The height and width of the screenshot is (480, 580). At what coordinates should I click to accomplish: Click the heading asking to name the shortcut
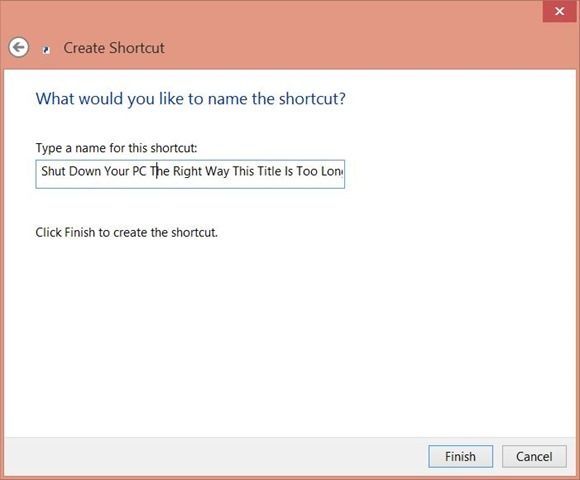point(190,99)
